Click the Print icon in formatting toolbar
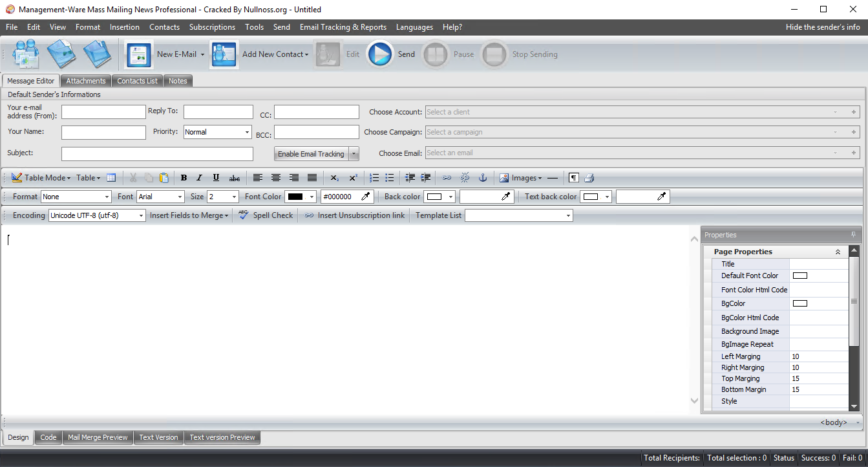 coord(589,178)
